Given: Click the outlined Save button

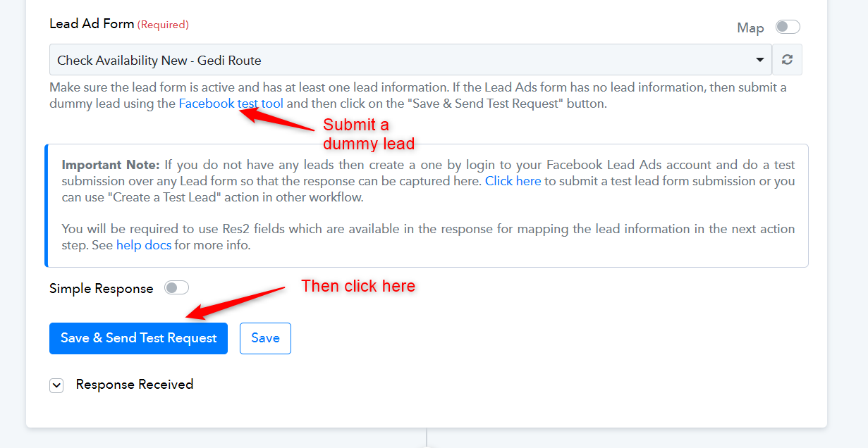Looking at the screenshot, I should point(265,338).
